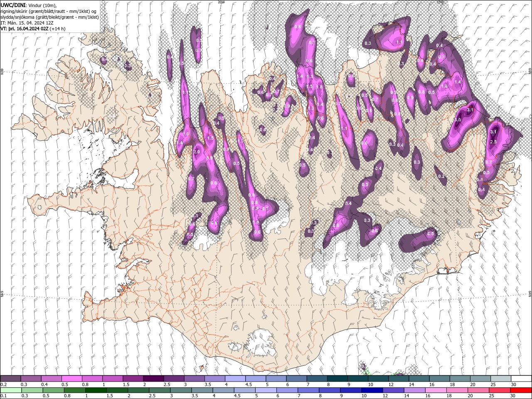This screenshot has height=399, width=532.
Task: Pick the 0.8 swatch in the snow legend
Action: pos(92,379)
